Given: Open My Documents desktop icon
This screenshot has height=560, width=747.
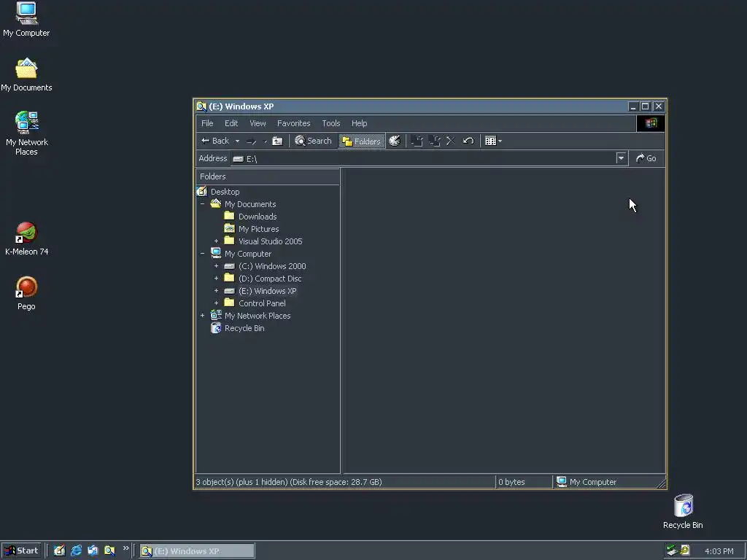Looking at the screenshot, I should pos(26,75).
